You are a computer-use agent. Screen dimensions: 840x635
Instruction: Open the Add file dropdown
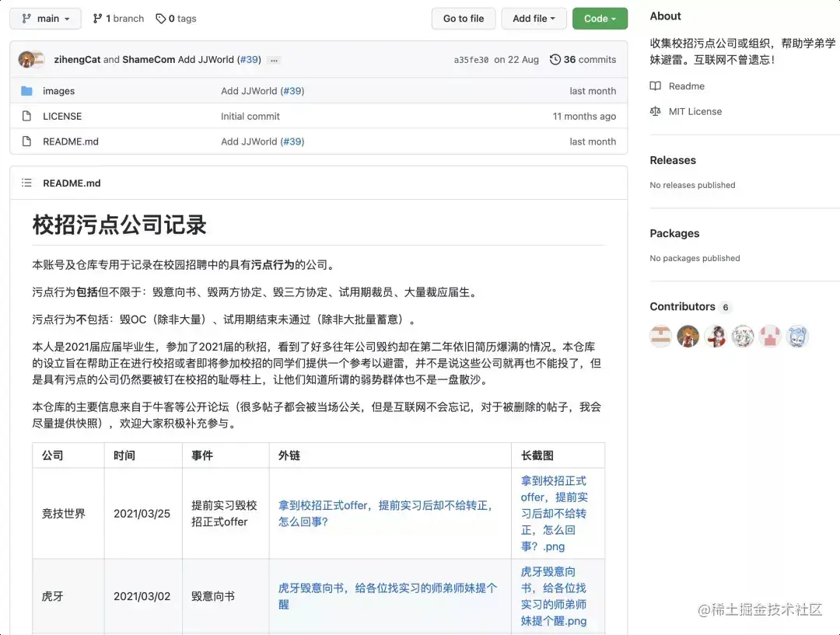click(534, 18)
